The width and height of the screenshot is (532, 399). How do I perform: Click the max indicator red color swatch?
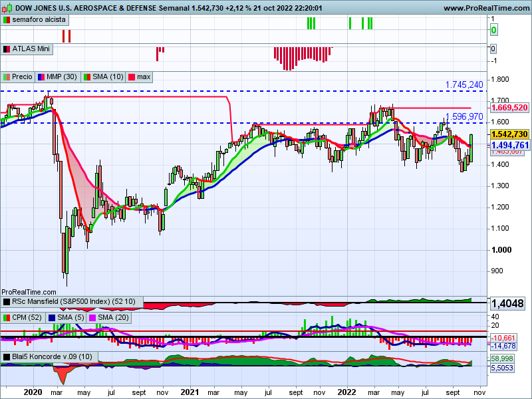(132, 77)
